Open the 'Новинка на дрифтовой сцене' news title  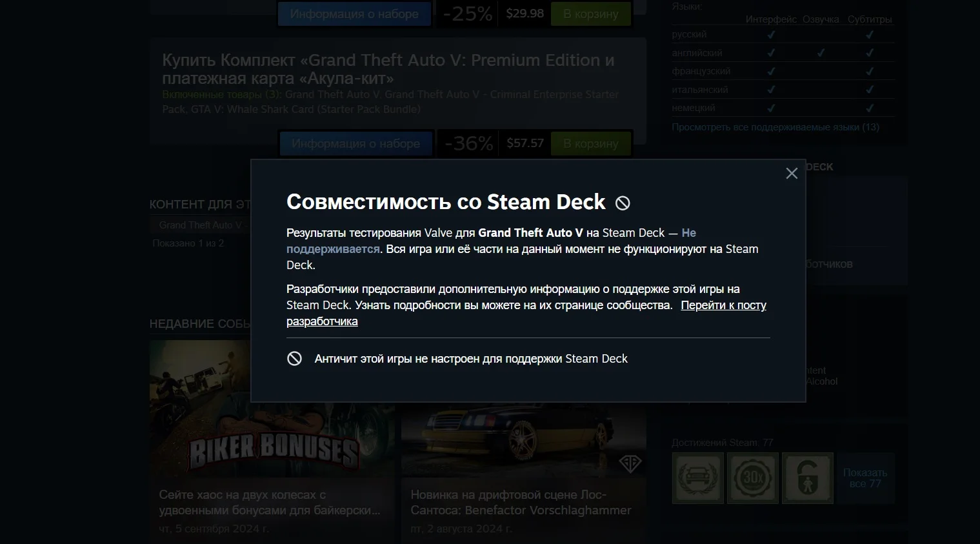tap(521, 503)
